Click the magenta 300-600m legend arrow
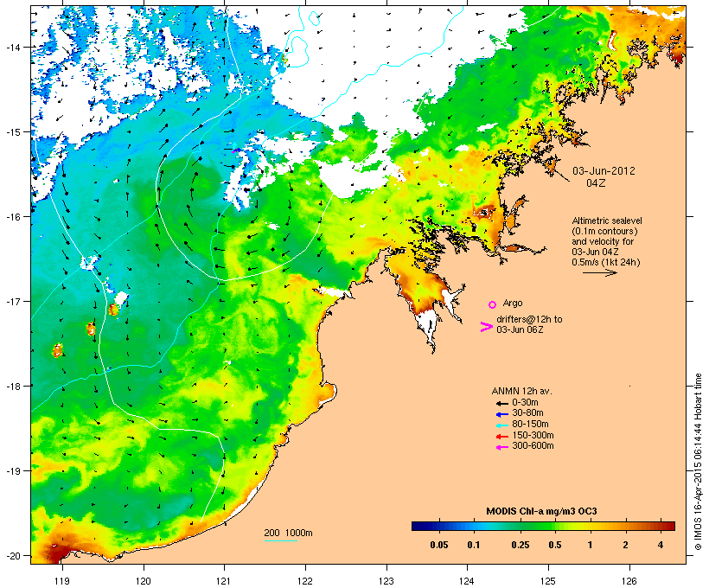 click(x=501, y=447)
